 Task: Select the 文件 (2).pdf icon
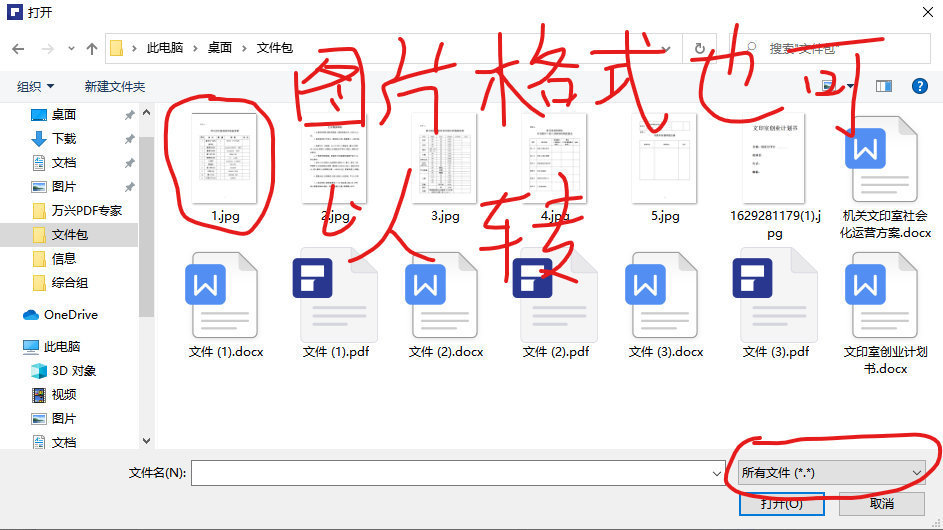pyautogui.click(x=554, y=295)
